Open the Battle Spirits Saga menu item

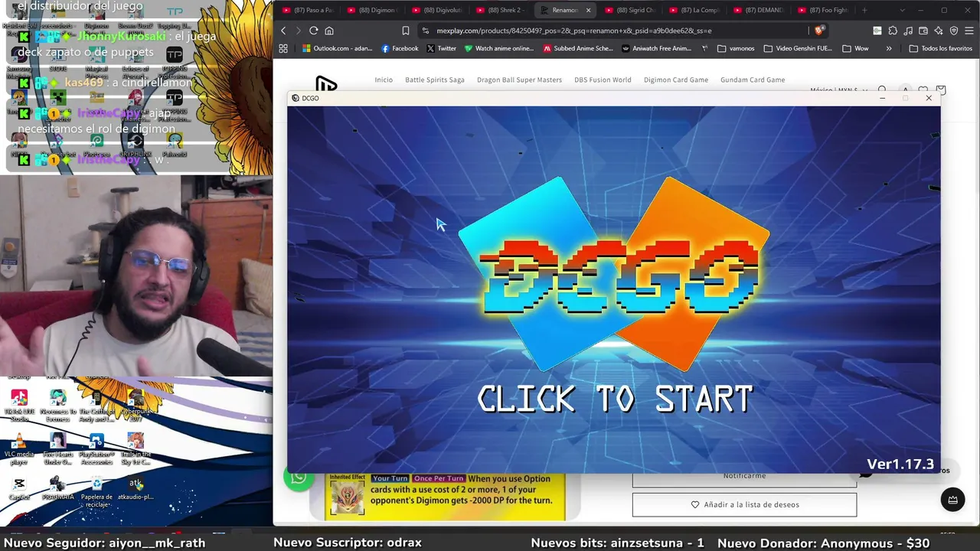point(435,80)
